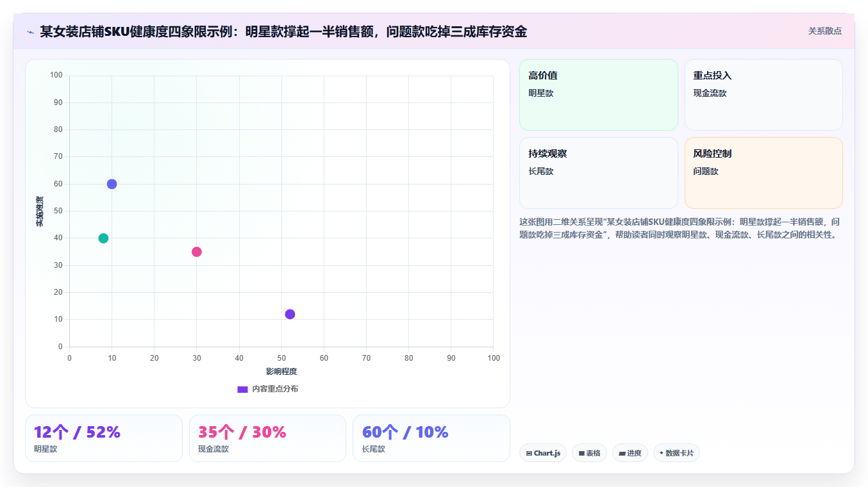
Task: Click the Chart.js tag
Action: [x=543, y=453]
